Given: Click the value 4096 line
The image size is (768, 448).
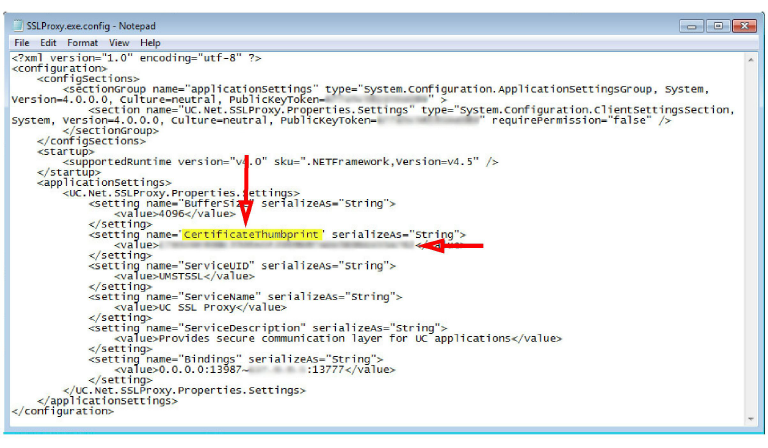Looking at the screenshot, I should pos(175,213).
